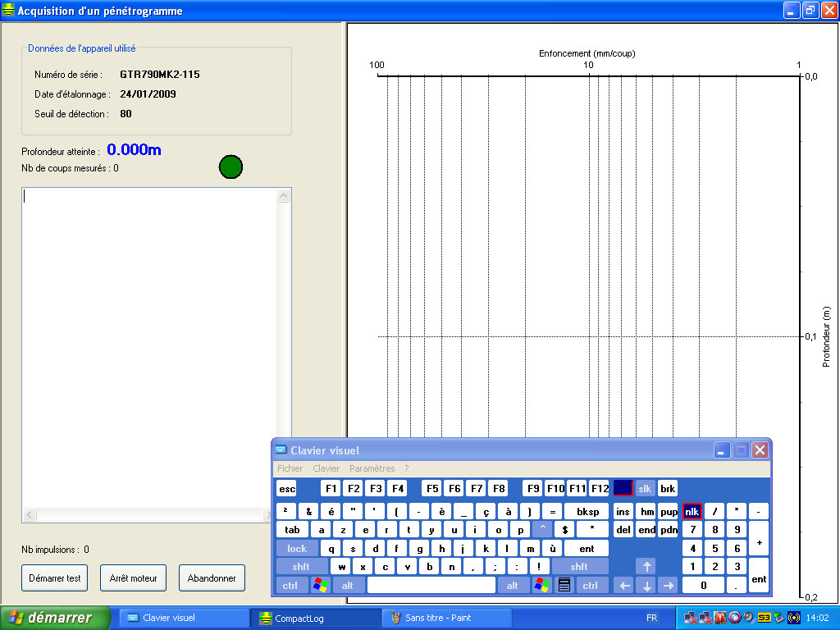Open the ? help menu in Clavier visuel
This screenshot has height=630, width=840.
pos(407,468)
